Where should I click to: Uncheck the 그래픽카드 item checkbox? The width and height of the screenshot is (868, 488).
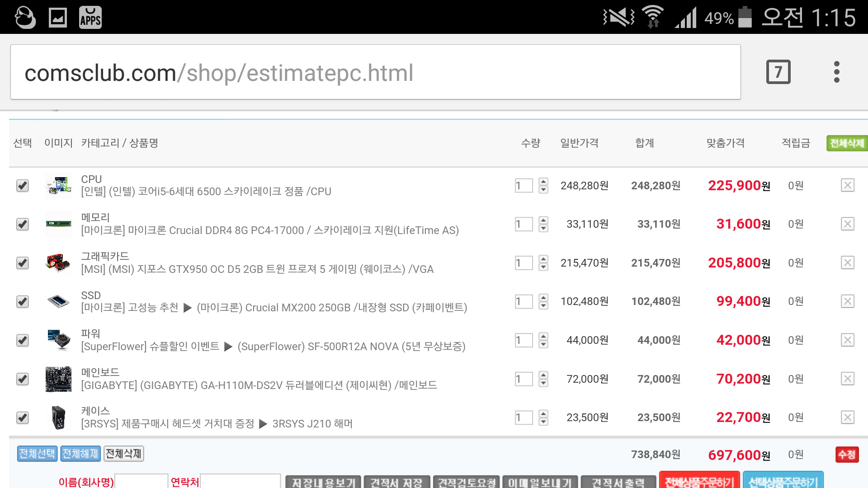pyautogui.click(x=23, y=263)
